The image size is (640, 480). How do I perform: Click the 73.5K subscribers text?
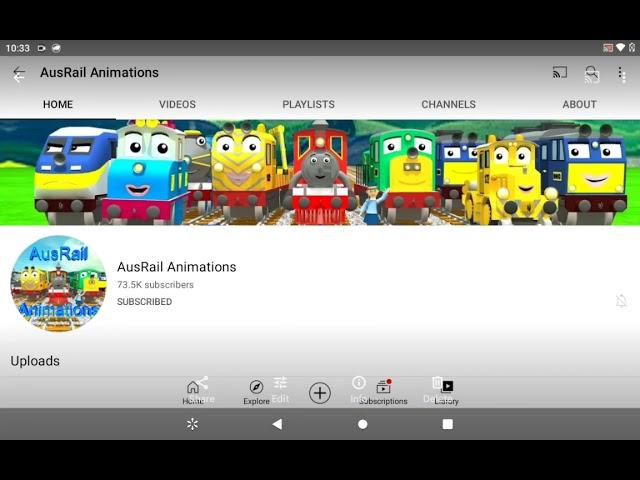tap(155, 285)
